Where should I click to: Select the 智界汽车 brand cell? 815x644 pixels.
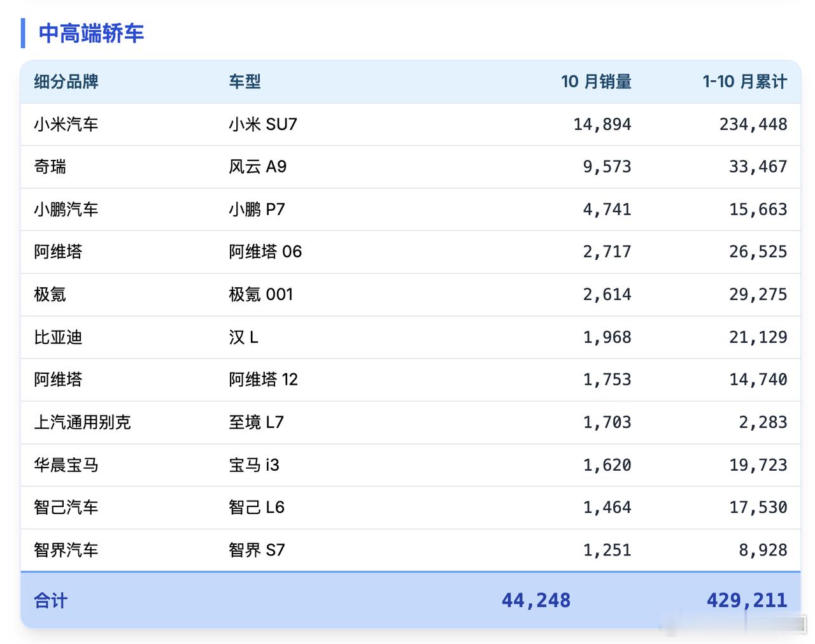pos(66,550)
